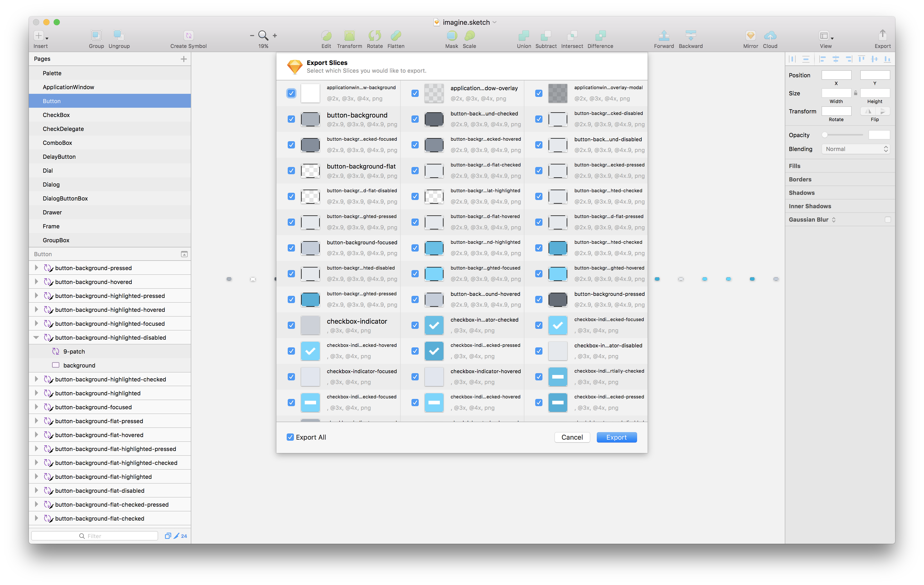Click the Create Symbol toolbar icon
Image resolution: width=924 pixels, height=585 pixels.
[188, 36]
